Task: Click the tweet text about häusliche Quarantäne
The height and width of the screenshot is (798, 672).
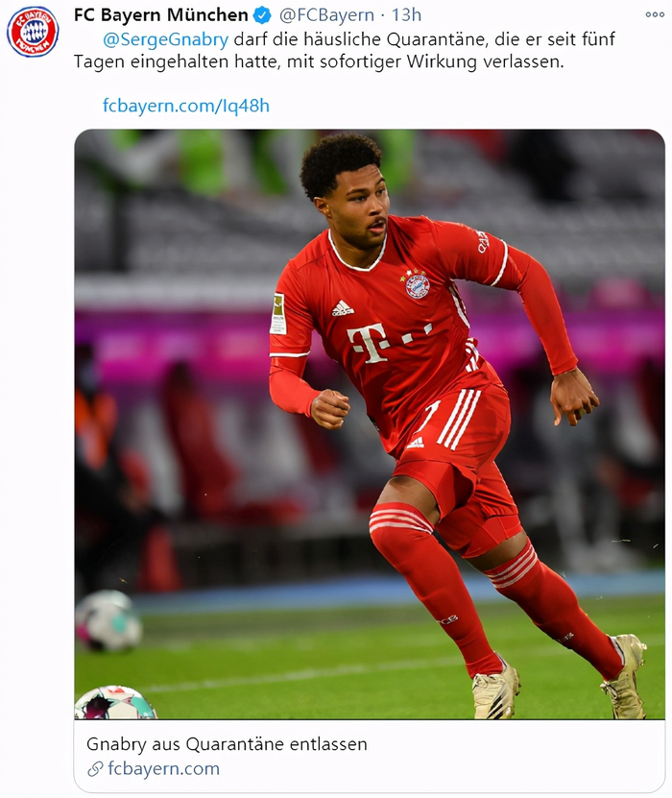Action: point(345,50)
